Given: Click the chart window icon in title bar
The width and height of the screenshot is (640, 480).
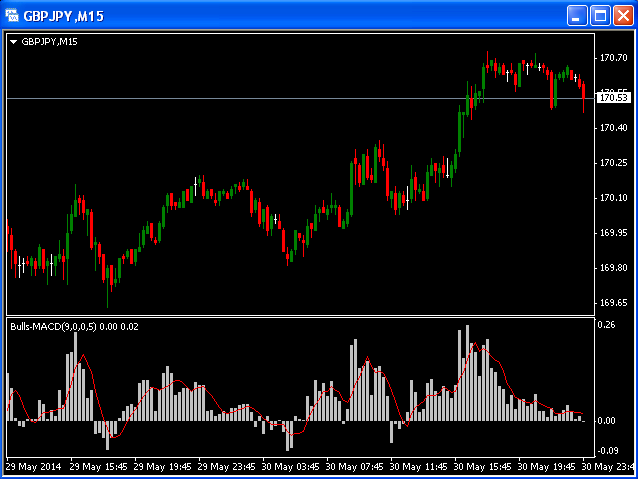Looking at the screenshot, I should pos(12,16).
